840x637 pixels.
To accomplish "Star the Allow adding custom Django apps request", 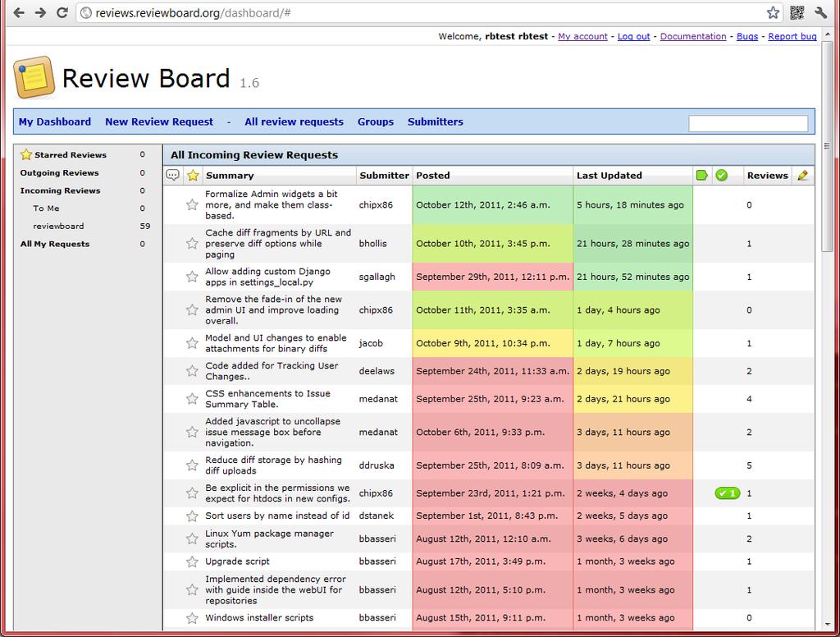I will tap(192, 276).
